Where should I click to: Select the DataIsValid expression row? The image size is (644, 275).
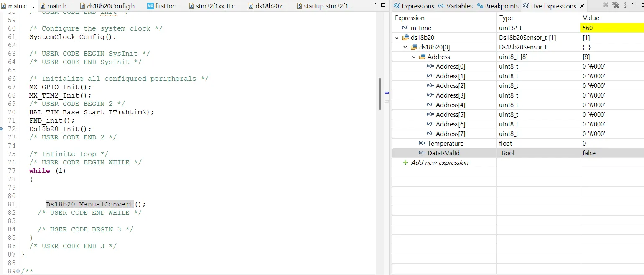[518, 153]
